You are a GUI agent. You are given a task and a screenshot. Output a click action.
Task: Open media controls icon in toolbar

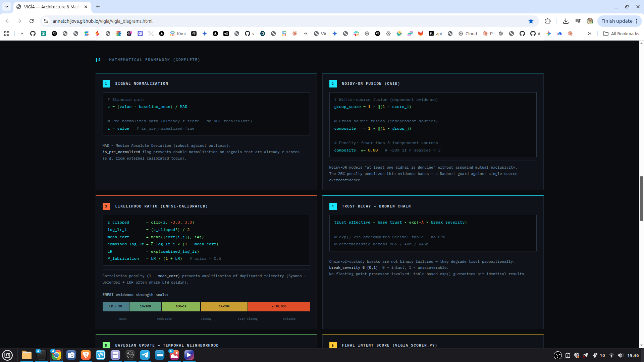[578, 21]
